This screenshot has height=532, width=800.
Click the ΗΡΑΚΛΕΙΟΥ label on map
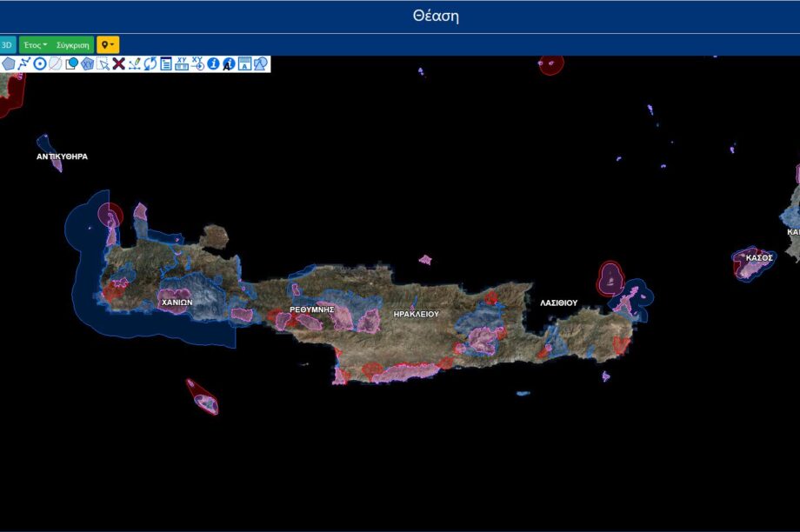point(416,313)
